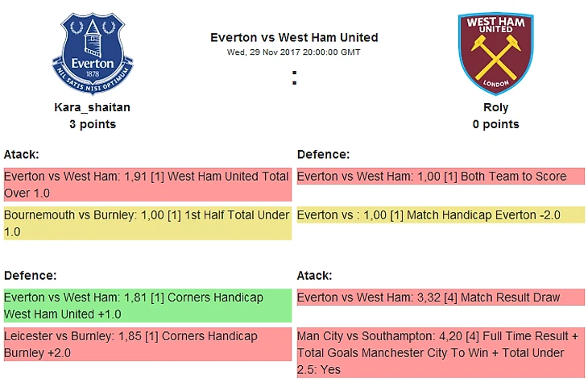
Task: Select the Leicester vs Burnley Corners Handicap bet
Action: click(x=147, y=344)
